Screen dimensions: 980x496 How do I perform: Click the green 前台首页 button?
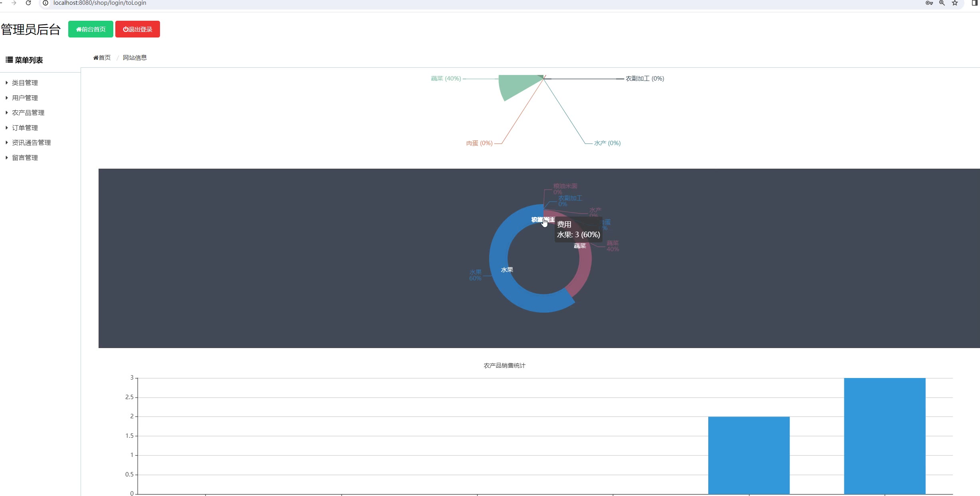point(91,29)
